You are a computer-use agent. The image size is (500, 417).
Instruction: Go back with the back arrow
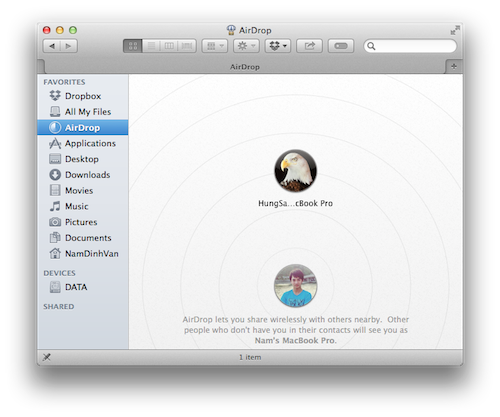(x=52, y=46)
